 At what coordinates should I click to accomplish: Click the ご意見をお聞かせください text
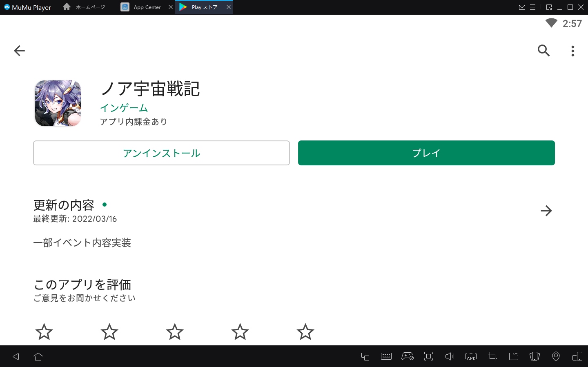[85, 298]
